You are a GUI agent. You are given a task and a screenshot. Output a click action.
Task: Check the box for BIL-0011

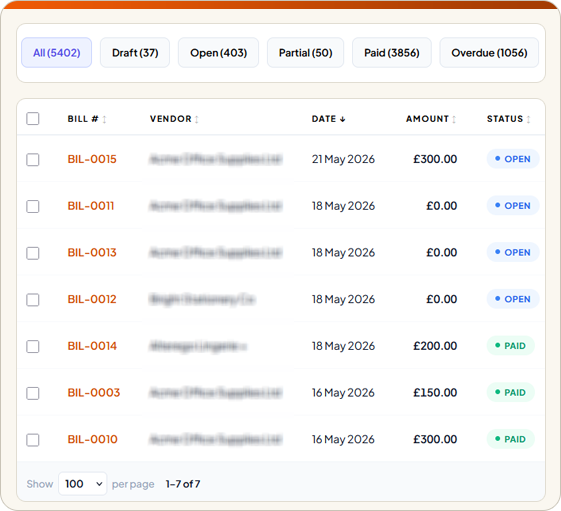[x=33, y=206]
